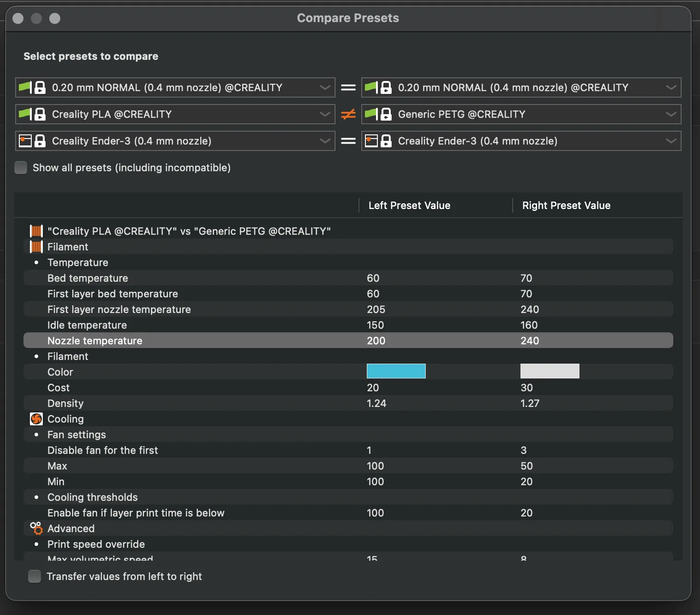700x615 pixels.
Task: Select the Bed temperature row
Action: coord(348,278)
